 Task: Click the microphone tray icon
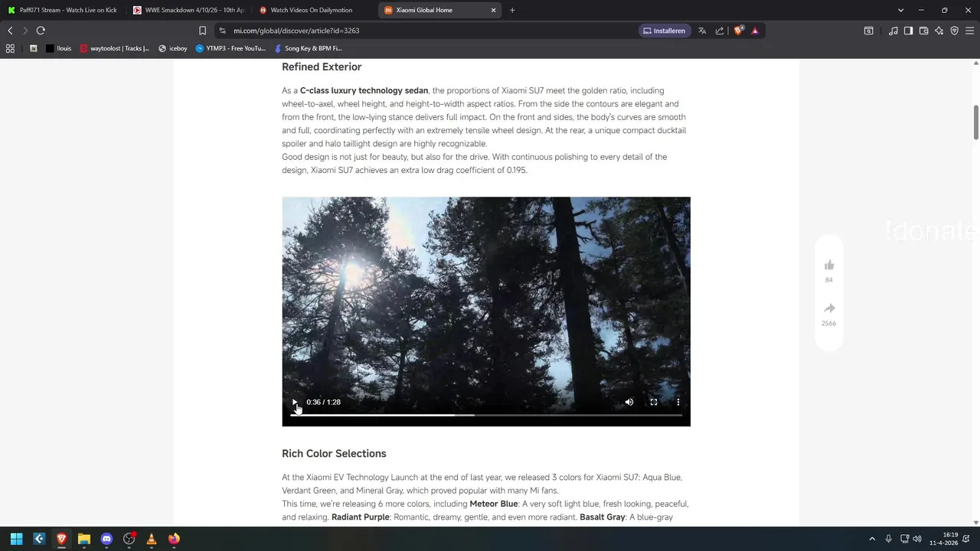[x=888, y=539]
